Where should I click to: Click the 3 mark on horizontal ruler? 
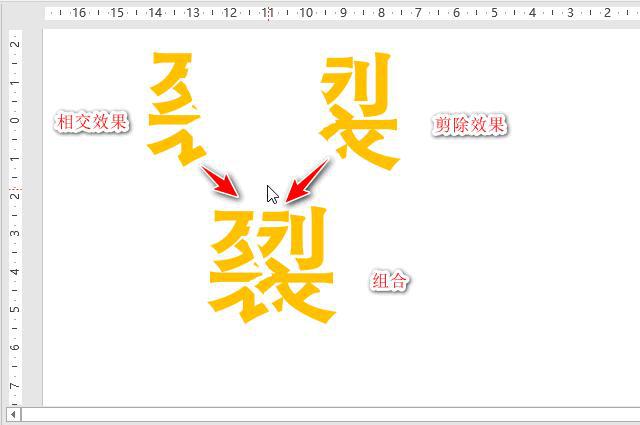pyautogui.click(x=569, y=13)
